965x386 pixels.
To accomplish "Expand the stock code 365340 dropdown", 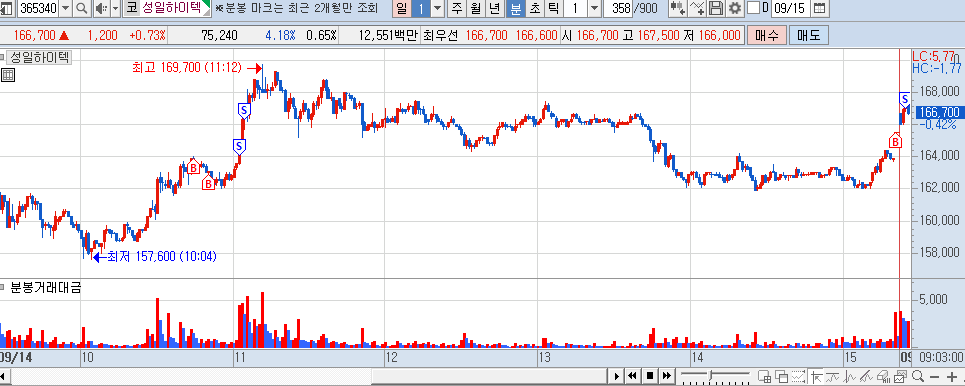I will point(65,8).
